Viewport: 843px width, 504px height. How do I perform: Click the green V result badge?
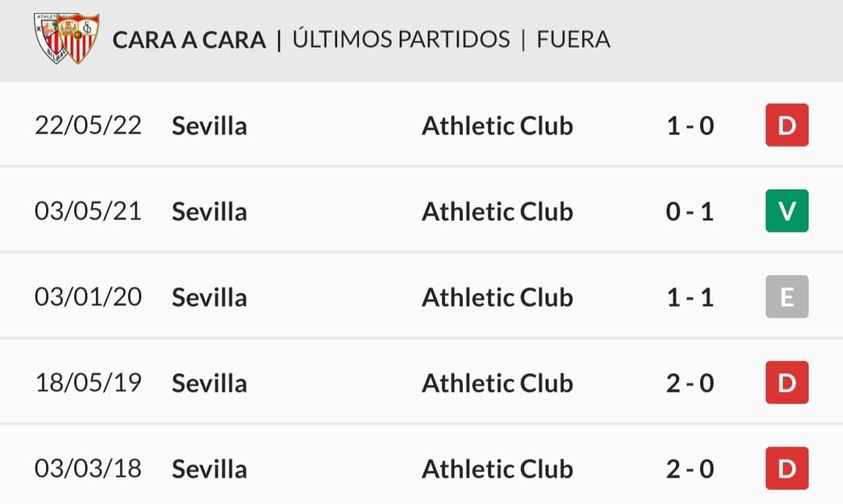tap(787, 211)
